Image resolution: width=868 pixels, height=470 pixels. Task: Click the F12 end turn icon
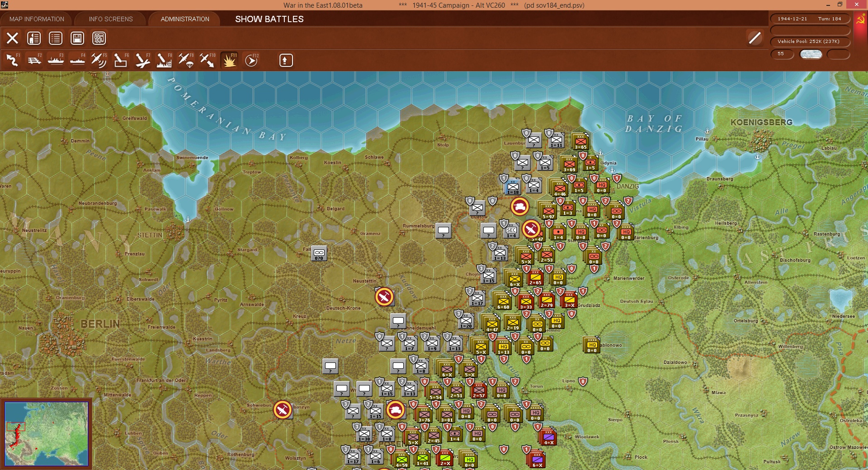[x=251, y=60]
